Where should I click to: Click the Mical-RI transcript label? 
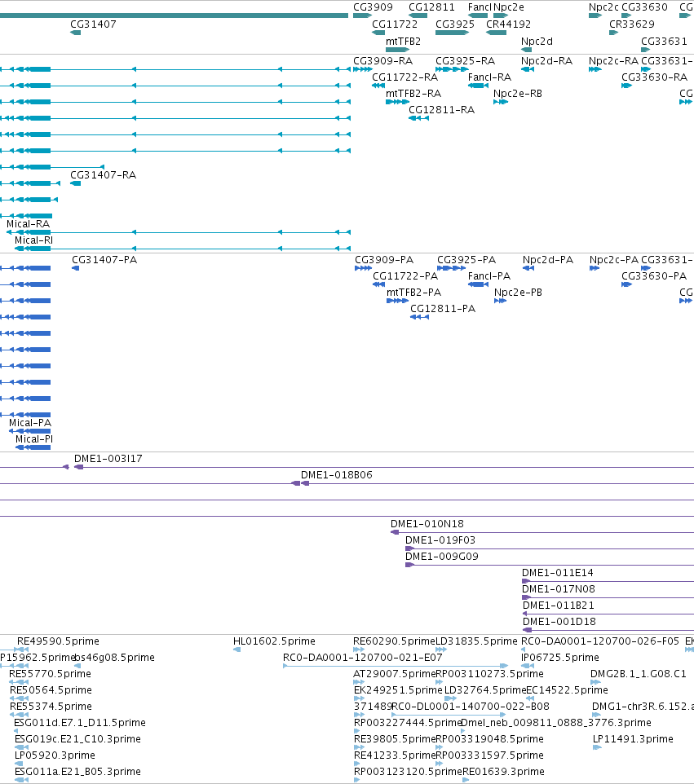(x=33, y=240)
